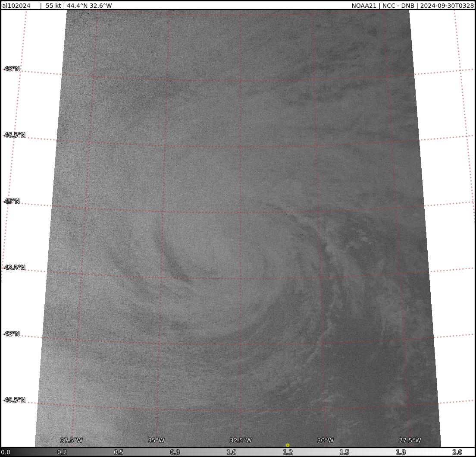Click the 45°N latitude label

(x=12, y=201)
